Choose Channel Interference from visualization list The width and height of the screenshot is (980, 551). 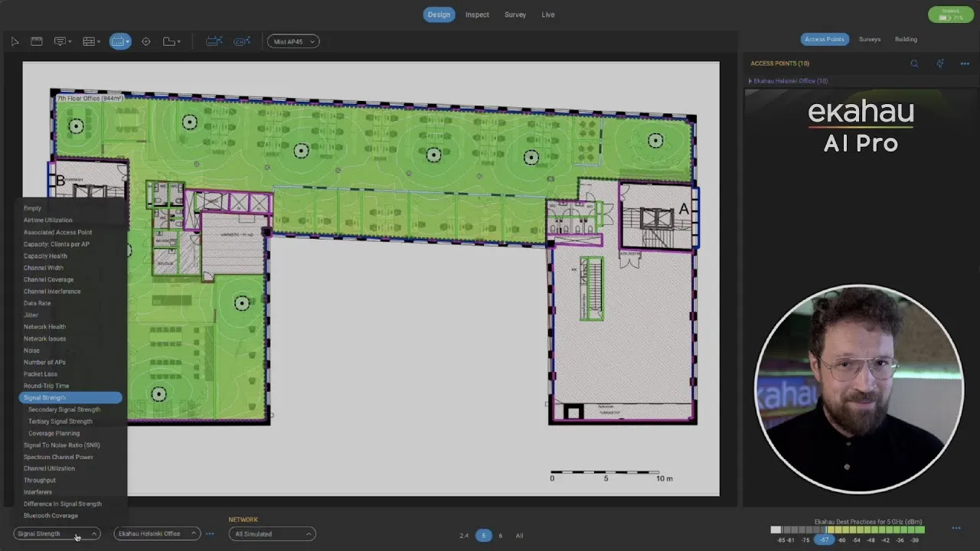point(52,292)
